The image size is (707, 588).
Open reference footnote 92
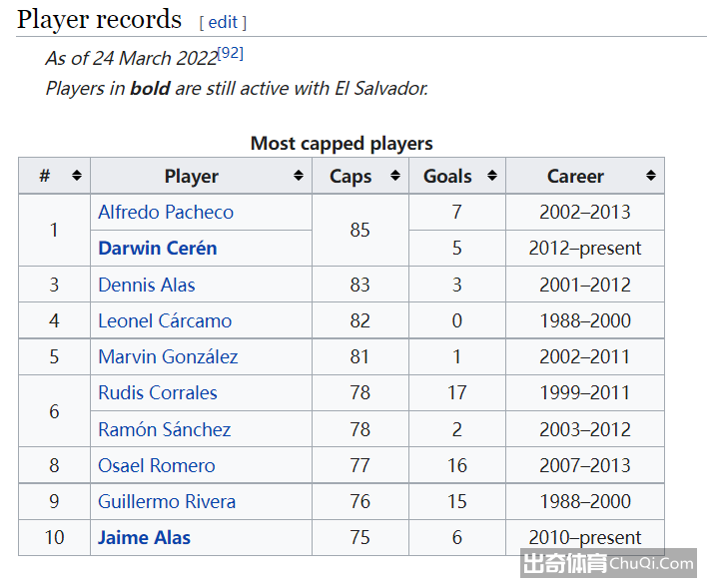coord(231,53)
